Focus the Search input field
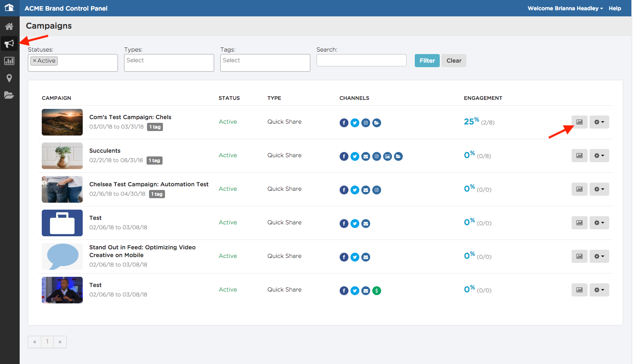This screenshot has height=364, width=633. click(362, 60)
